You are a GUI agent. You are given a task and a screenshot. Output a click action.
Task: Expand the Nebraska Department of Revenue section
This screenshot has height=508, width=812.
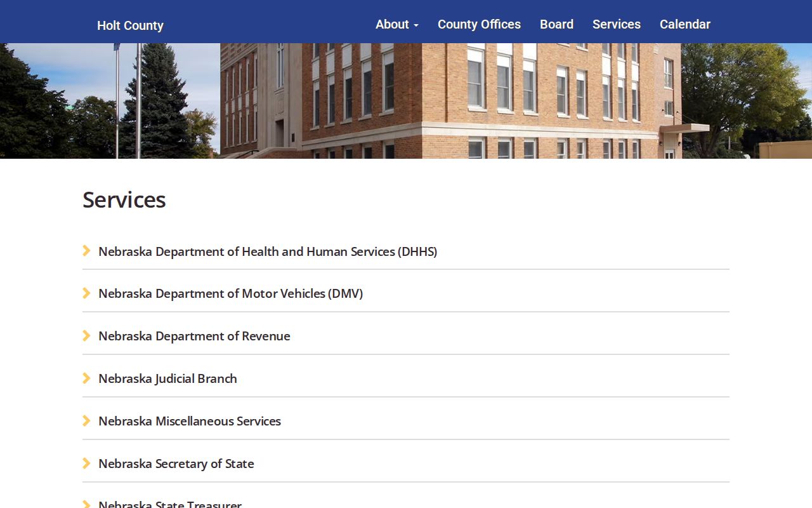click(x=194, y=336)
